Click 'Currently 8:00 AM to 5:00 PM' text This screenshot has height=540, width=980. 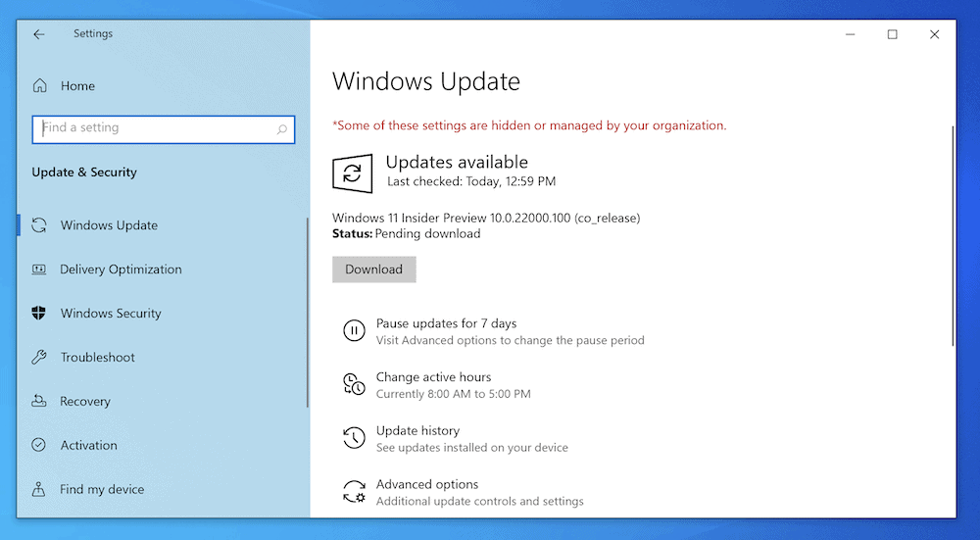(453, 394)
